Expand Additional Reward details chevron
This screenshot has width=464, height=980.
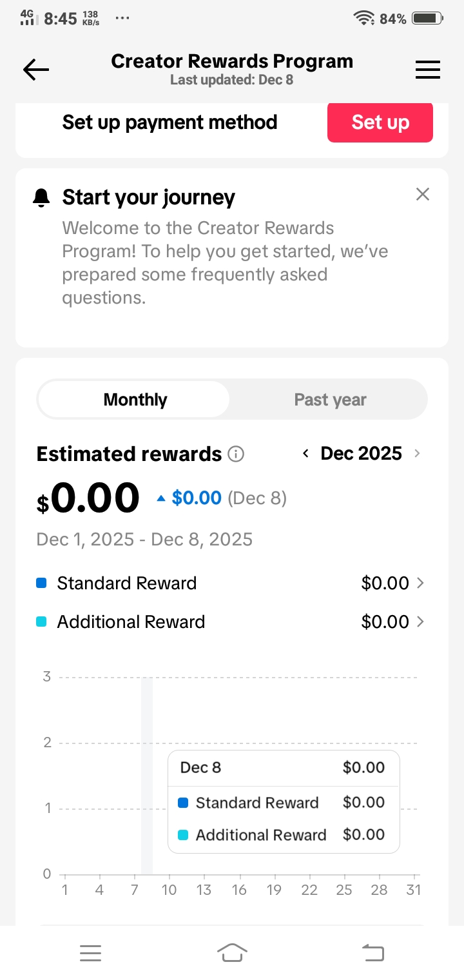click(x=421, y=622)
